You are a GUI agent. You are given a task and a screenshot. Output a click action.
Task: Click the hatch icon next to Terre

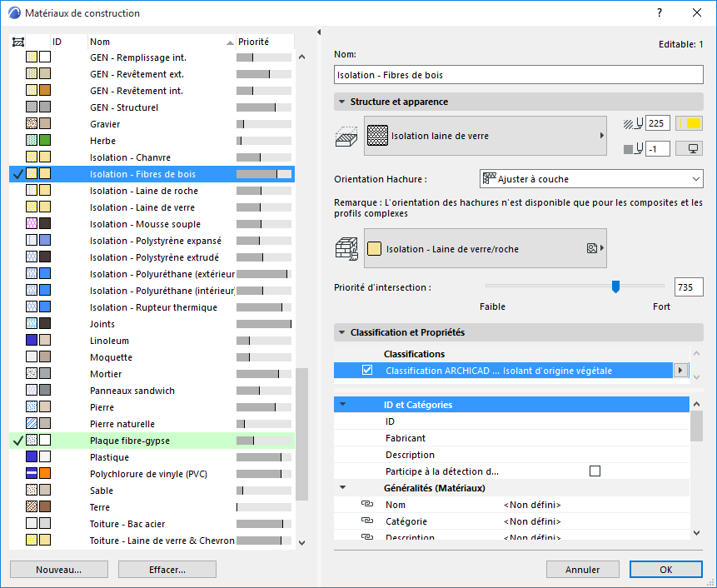pos(32,506)
